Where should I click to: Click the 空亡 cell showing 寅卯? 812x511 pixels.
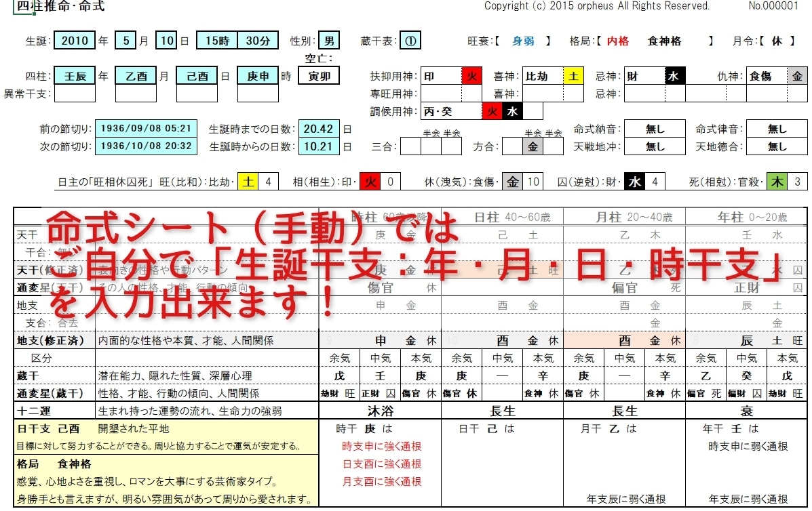coord(319,76)
